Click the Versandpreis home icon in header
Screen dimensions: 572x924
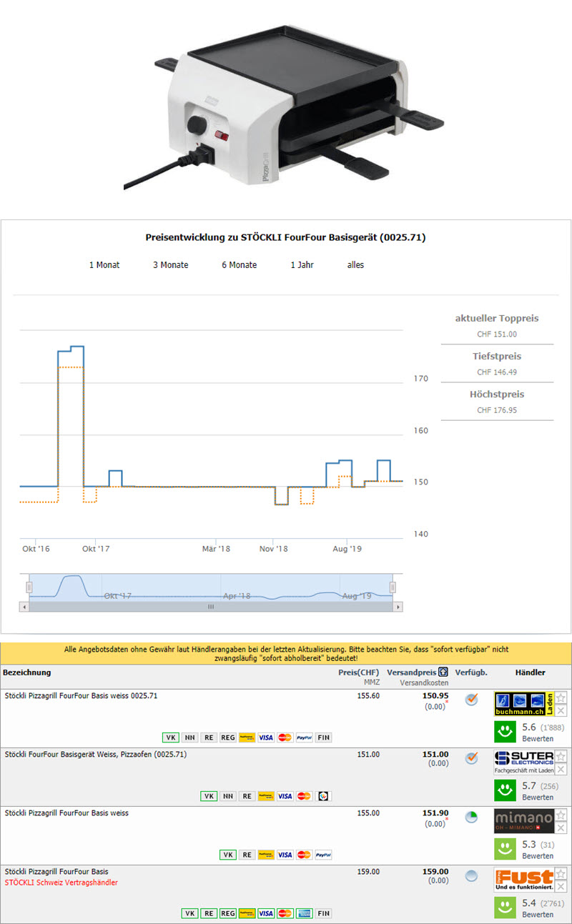443,672
